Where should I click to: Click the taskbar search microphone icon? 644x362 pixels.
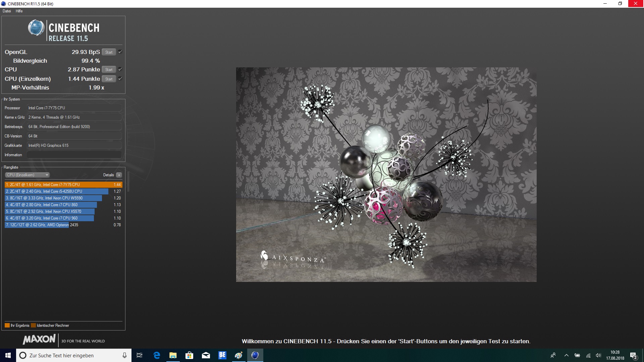124,355
